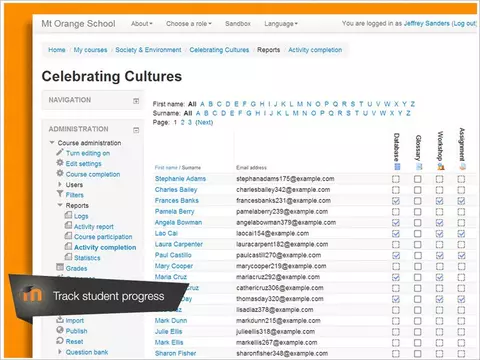Filter first name by letter M
Screen dimensions: 480x360
300,104
